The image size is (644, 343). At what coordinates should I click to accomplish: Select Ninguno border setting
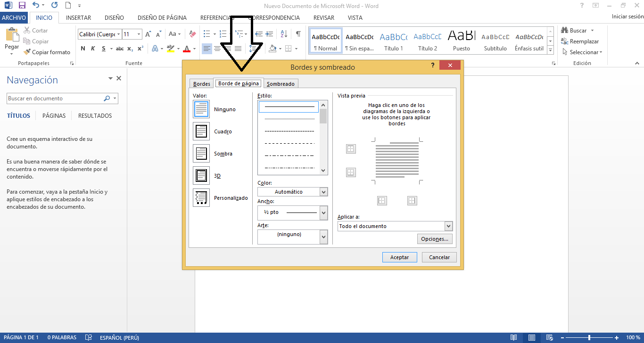pyautogui.click(x=201, y=109)
